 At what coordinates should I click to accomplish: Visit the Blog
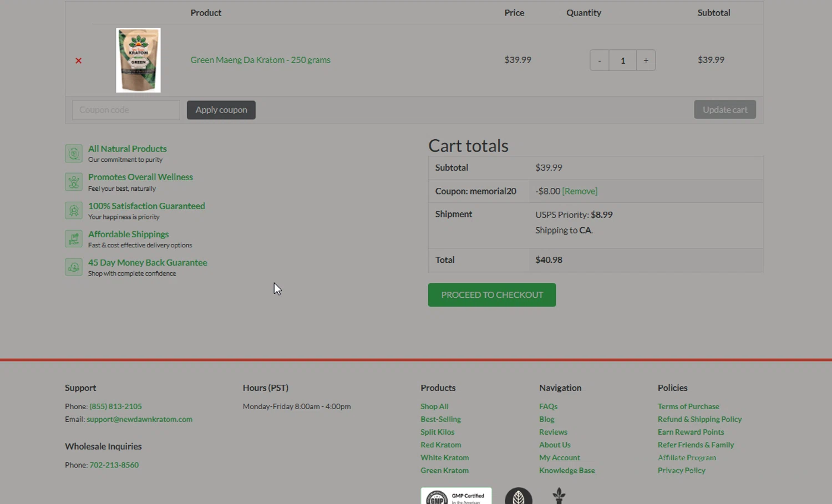546,419
